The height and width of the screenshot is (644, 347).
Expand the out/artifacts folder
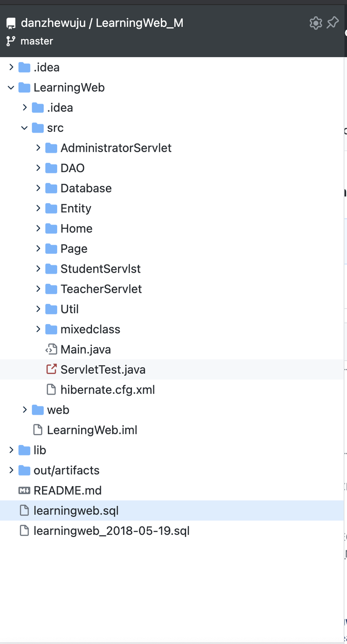point(11,471)
